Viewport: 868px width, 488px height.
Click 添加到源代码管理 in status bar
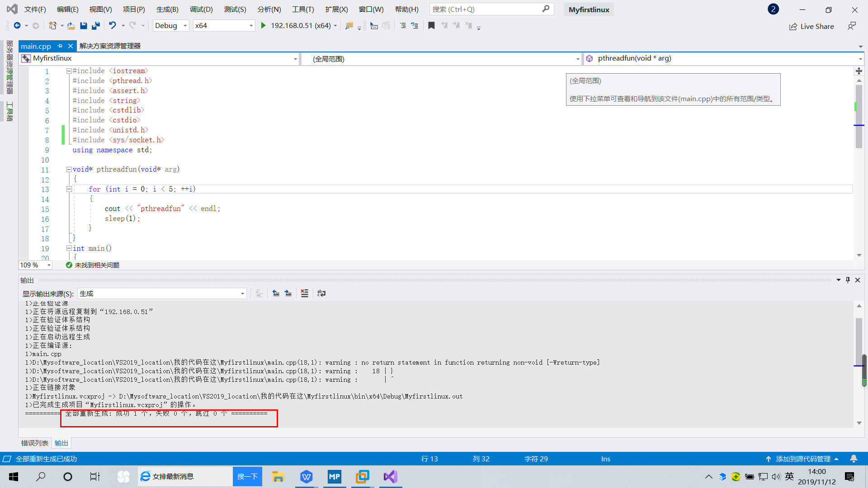[803, 459]
